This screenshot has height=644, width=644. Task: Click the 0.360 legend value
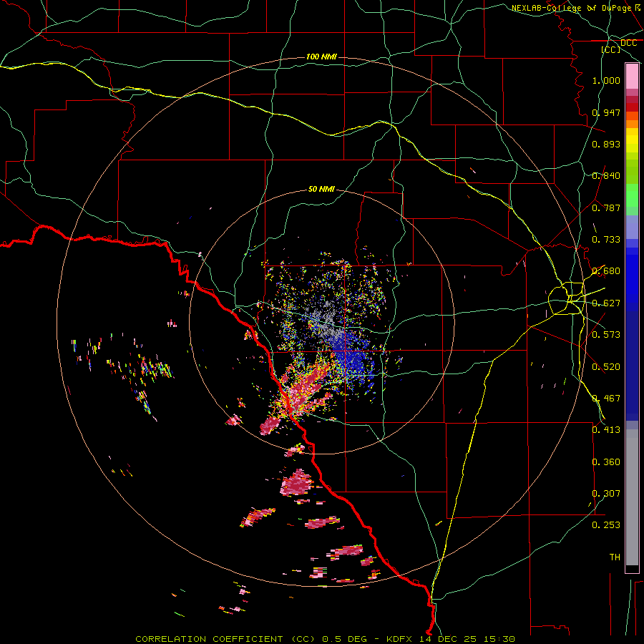(x=606, y=462)
